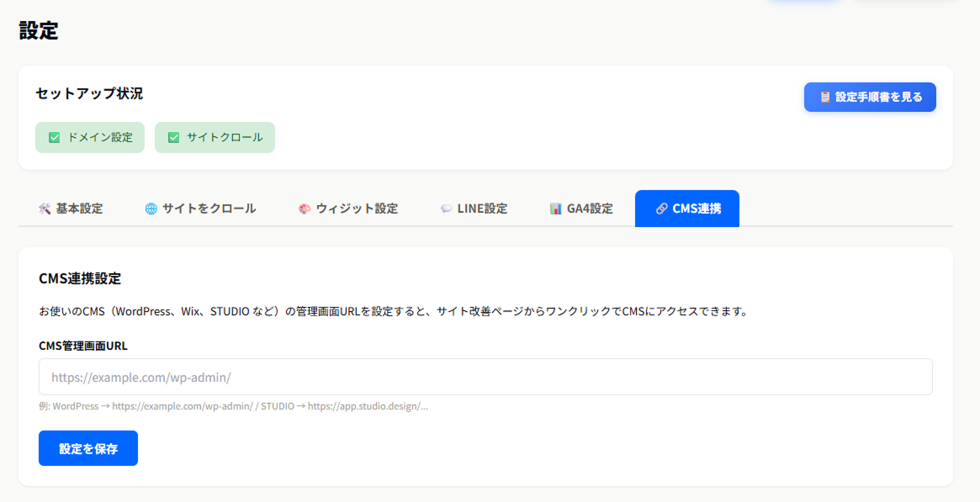Click the CMS管理画面URL field label
This screenshot has height=502, width=980.
(83, 346)
